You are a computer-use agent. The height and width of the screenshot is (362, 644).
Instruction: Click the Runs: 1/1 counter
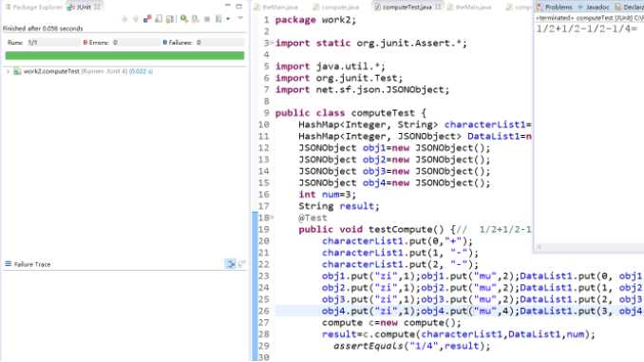(22, 43)
